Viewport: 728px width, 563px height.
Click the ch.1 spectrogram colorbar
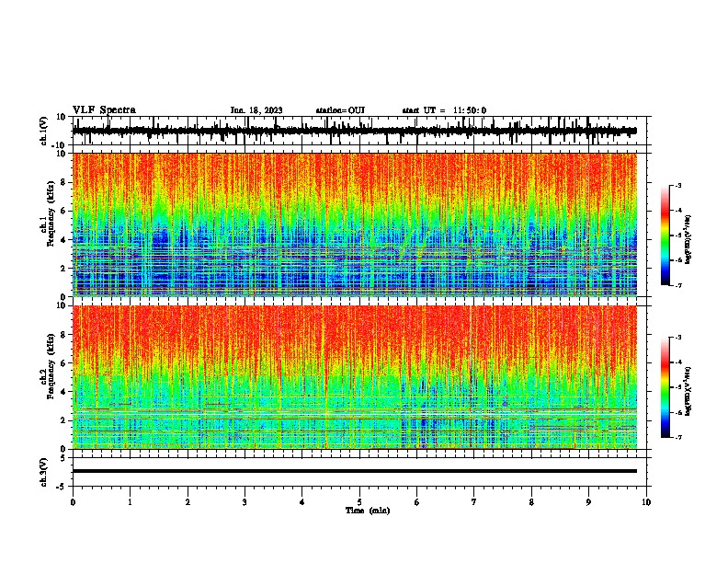[665, 236]
